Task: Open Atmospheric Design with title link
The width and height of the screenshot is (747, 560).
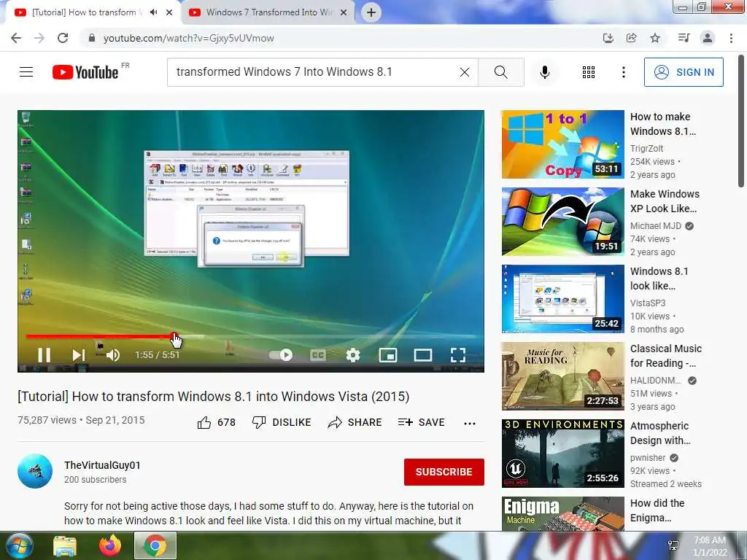Action: (x=659, y=433)
